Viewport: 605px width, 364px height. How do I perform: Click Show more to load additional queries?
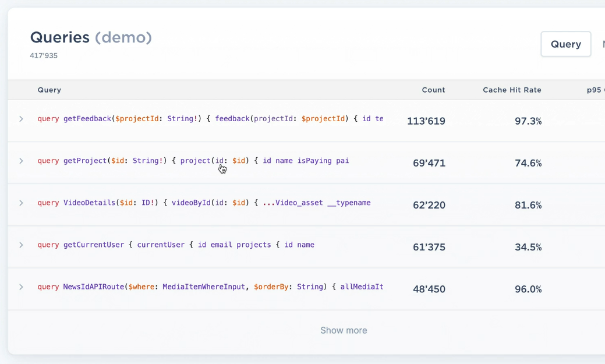[344, 330]
